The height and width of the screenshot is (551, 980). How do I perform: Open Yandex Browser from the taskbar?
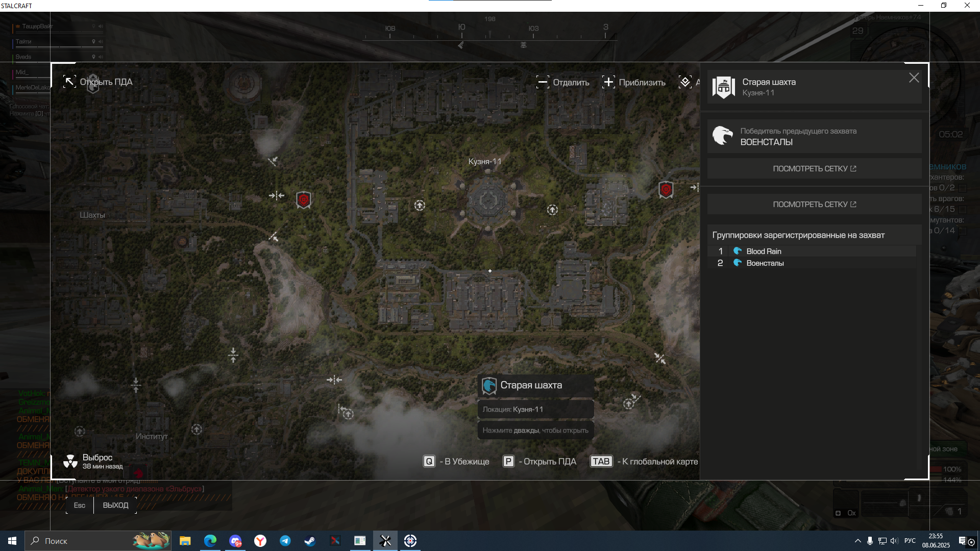260,541
